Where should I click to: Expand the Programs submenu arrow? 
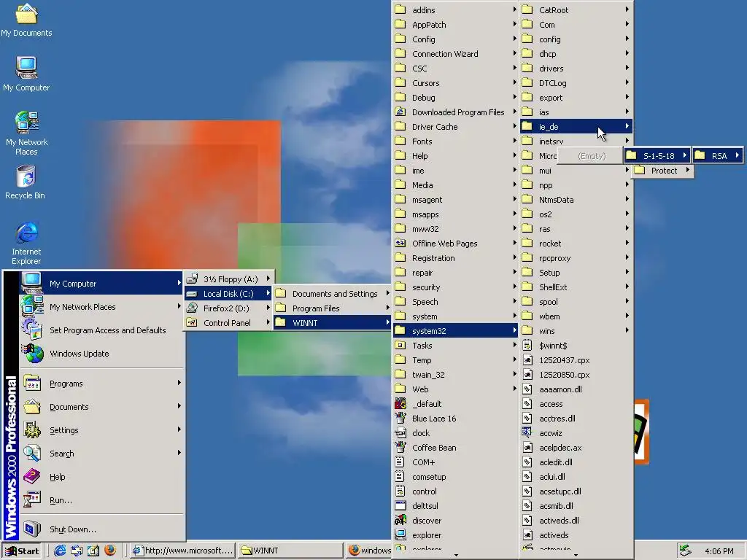point(179,382)
